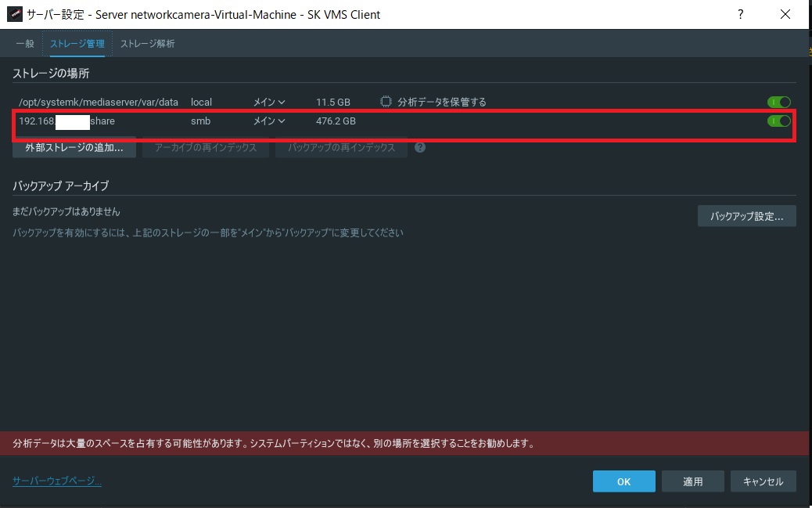Viewport: 812px width, 508px height.
Task: Select the /opt/systemk/mediaserver/var/data path
Action: point(99,102)
